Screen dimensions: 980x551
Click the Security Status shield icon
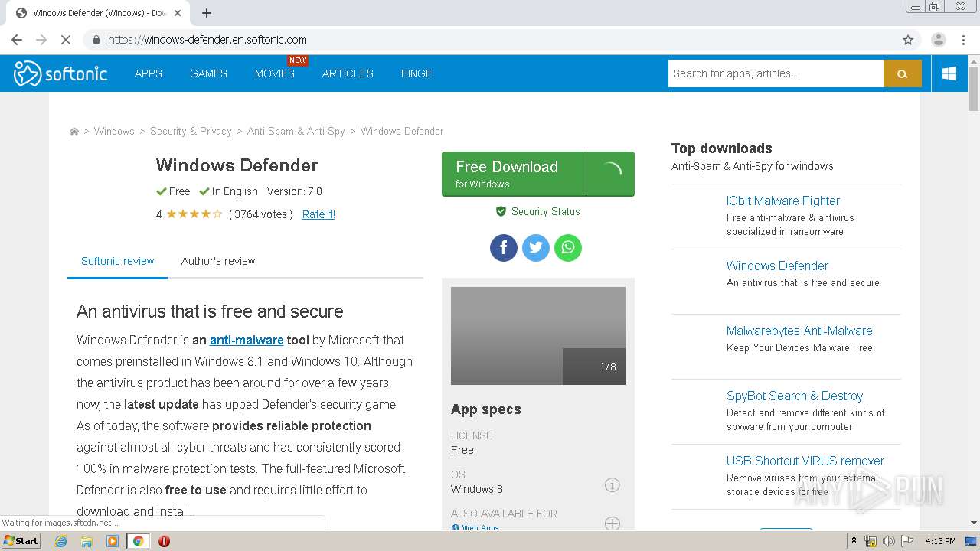tap(501, 211)
